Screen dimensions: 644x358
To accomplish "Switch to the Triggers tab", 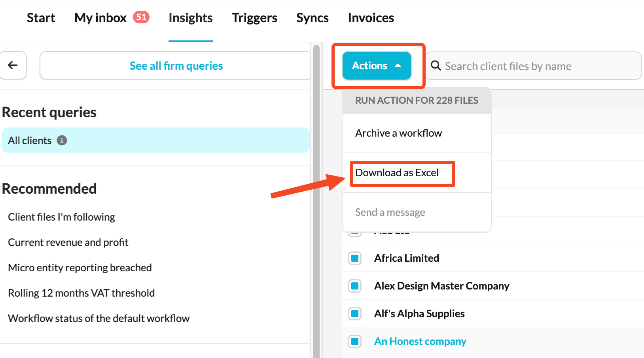I will 254,18.
